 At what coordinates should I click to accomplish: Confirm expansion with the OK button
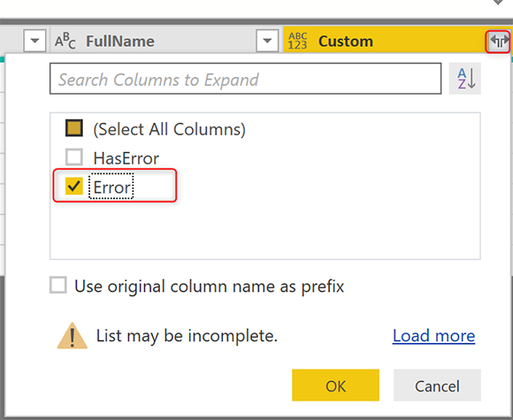point(336,385)
